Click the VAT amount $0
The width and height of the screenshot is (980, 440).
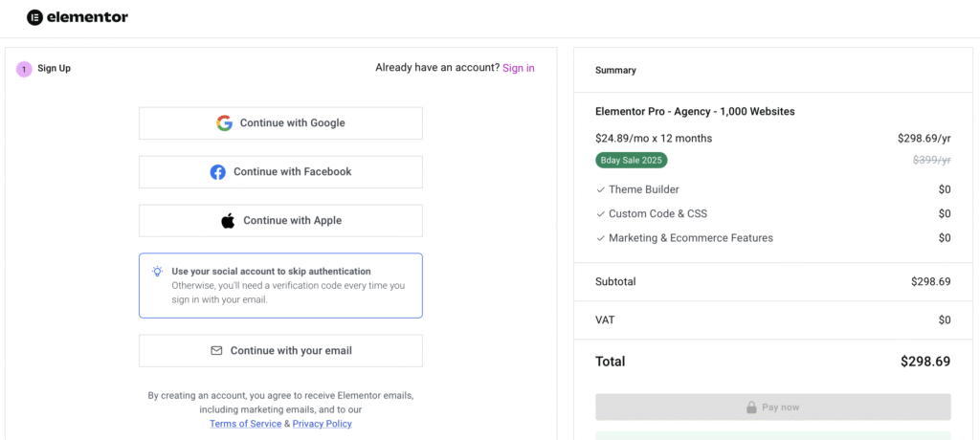click(x=945, y=320)
